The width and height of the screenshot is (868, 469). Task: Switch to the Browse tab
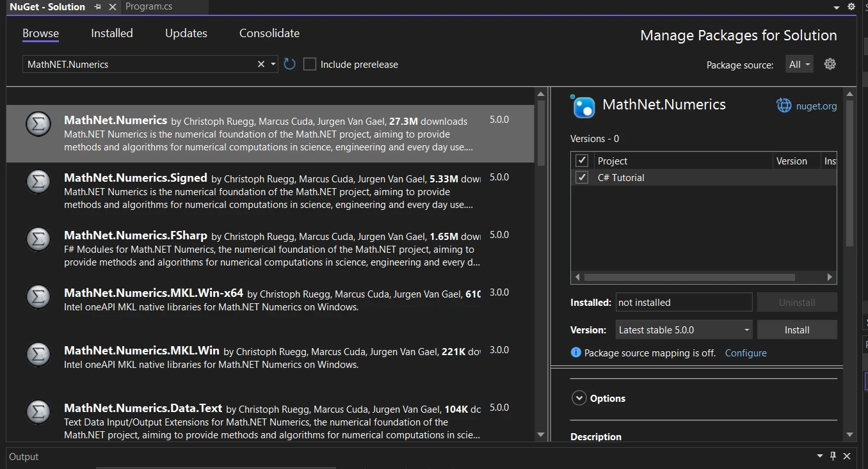coord(40,33)
